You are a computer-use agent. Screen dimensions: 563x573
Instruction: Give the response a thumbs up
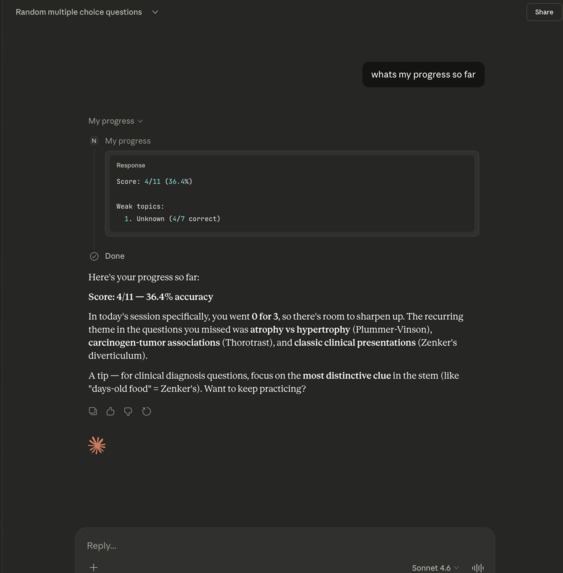110,411
